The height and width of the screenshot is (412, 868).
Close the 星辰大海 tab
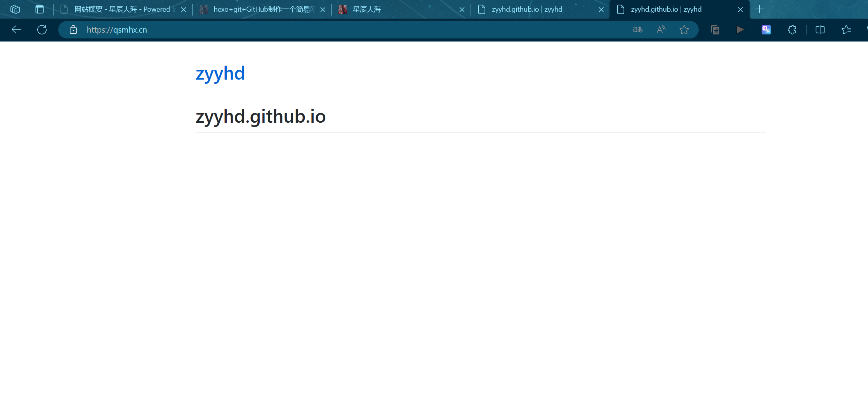[x=462, y=10]
